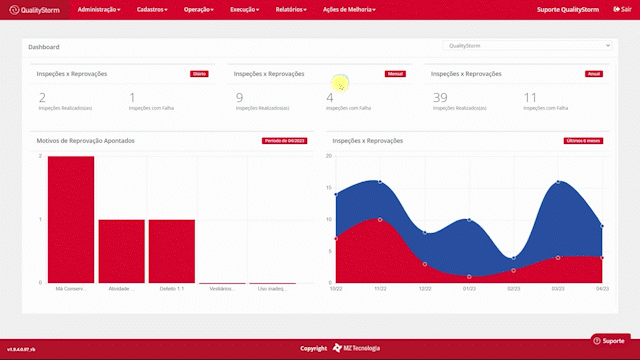Click the blue data point at 03/23
Viewport: 640px width, 360px height.
point(558,182)
